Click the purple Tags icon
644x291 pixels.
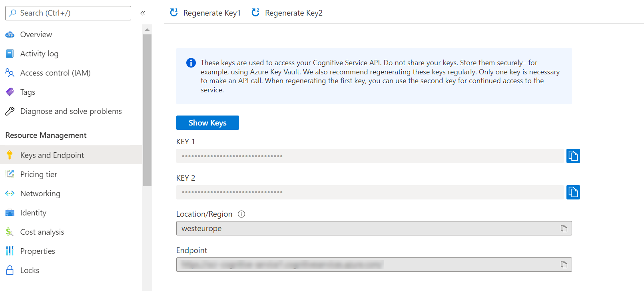tap(10, 92)
